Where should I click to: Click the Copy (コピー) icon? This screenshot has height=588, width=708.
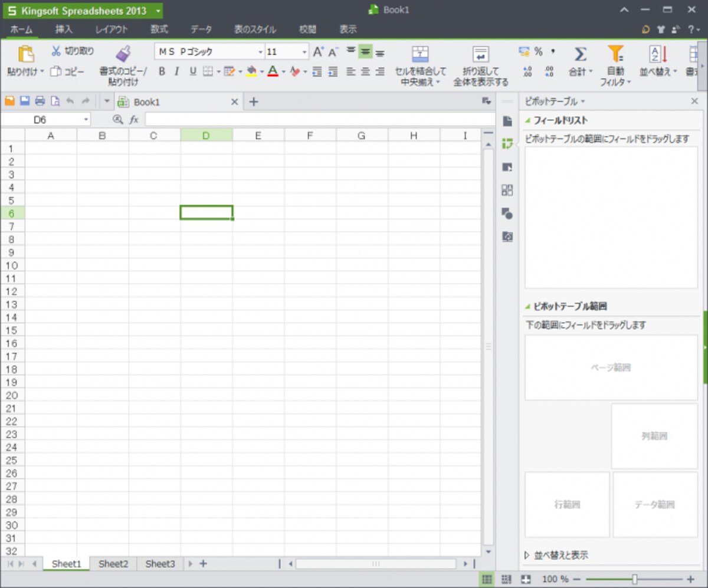(55, 71)
